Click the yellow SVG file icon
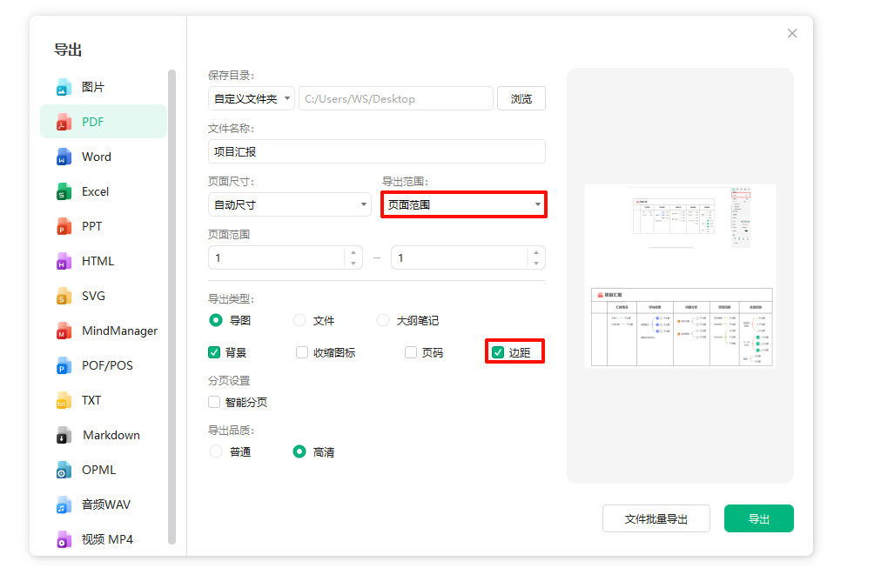The image size is (881, 588). coord(64,296)
